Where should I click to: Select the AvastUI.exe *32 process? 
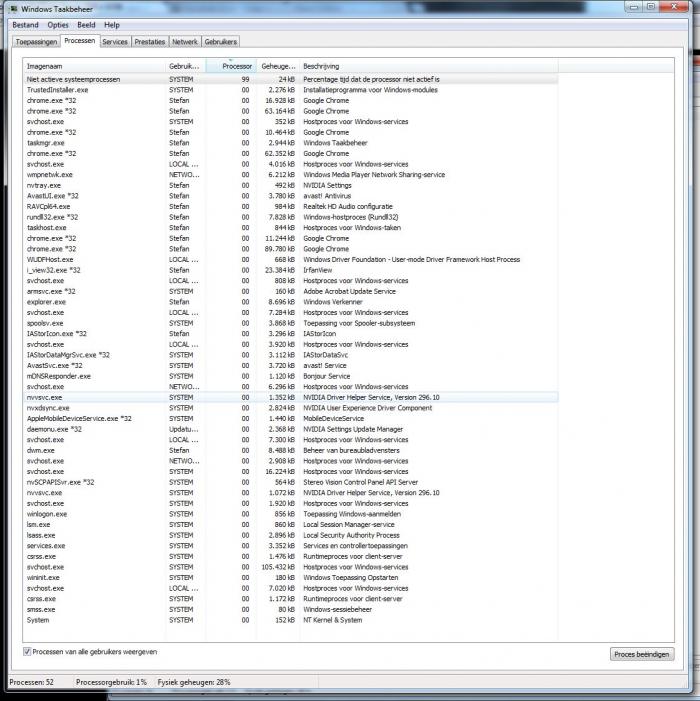pyautogui.click(x=291, y=196)
